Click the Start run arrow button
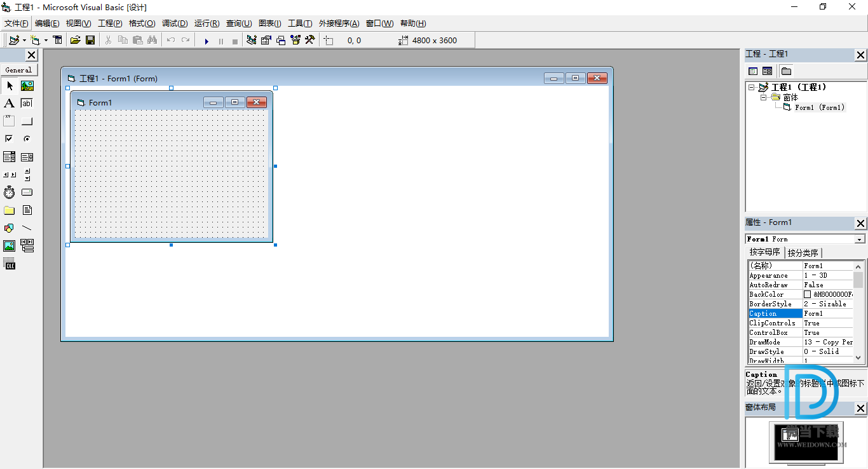 207,41
